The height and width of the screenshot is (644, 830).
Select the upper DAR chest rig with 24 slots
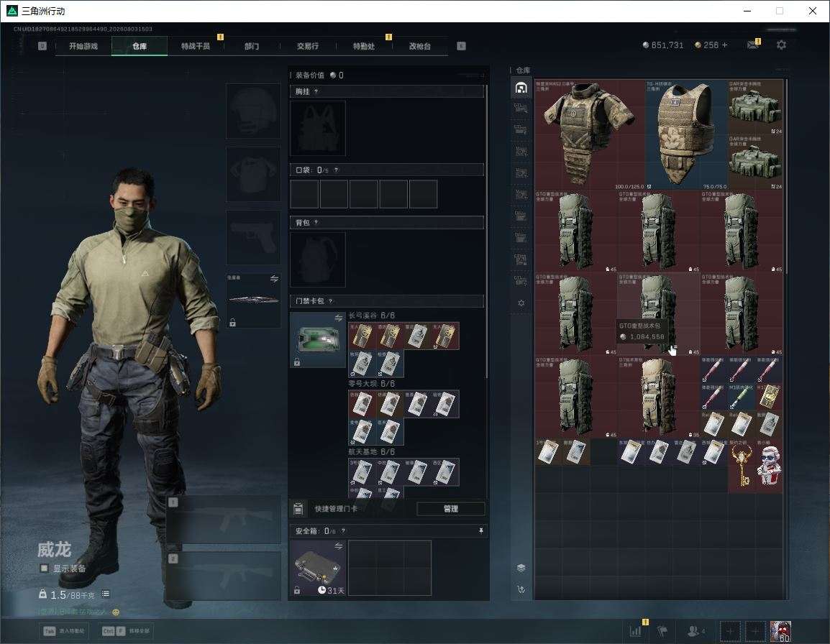tap(755, 107)
